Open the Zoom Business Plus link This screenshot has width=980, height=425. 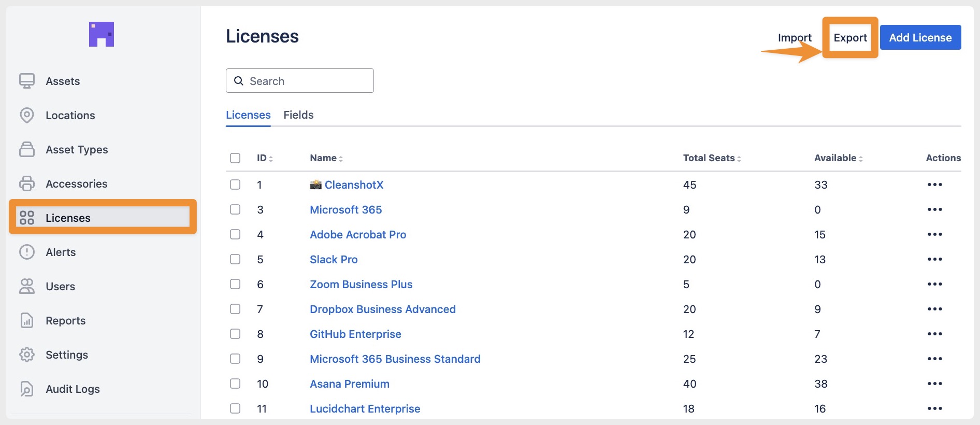(361, 284)
